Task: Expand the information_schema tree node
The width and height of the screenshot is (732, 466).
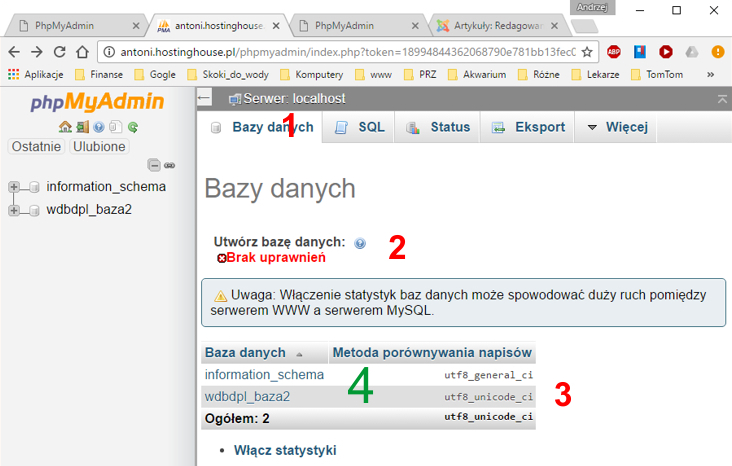Action: (x=14, y=187)
